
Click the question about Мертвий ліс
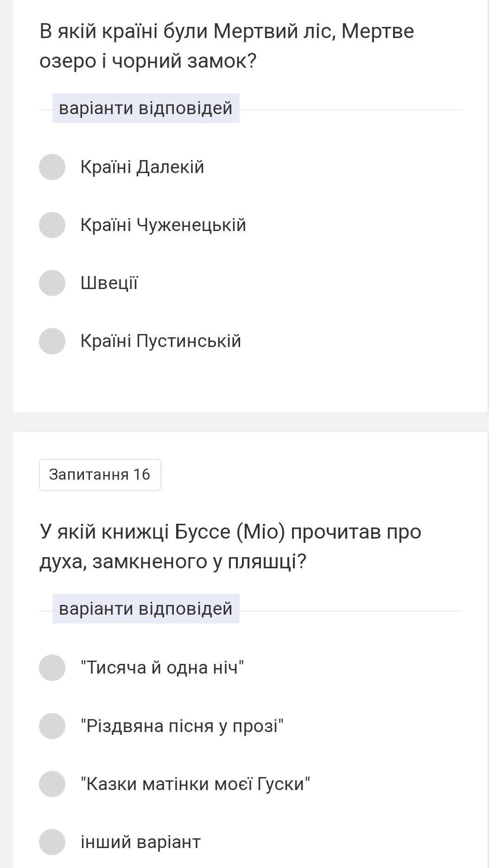click(227, 46)
